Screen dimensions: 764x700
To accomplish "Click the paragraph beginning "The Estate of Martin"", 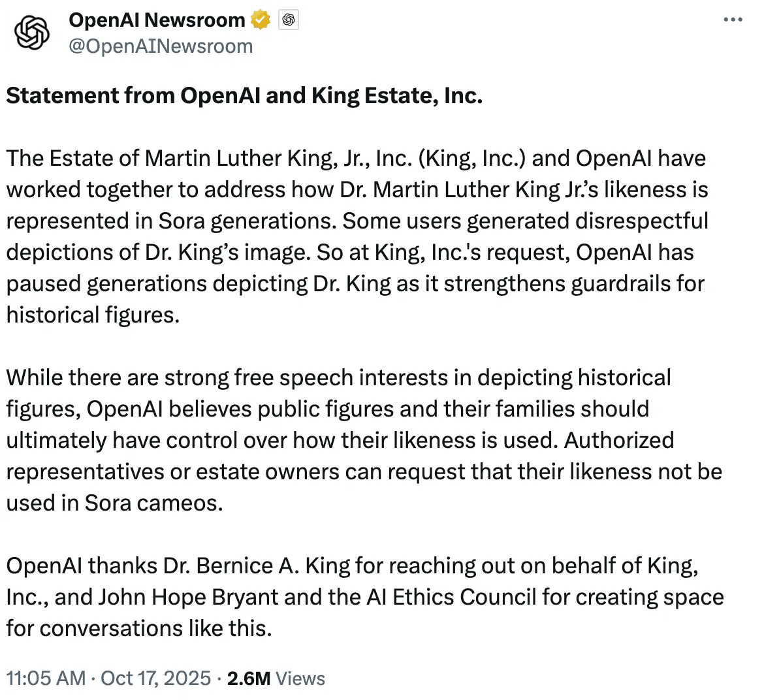I will [x=357, y=236].
